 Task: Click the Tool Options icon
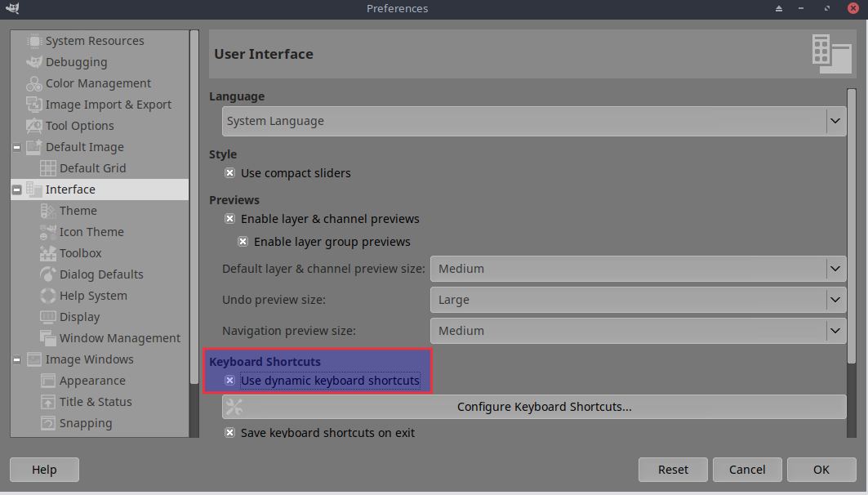33,126
